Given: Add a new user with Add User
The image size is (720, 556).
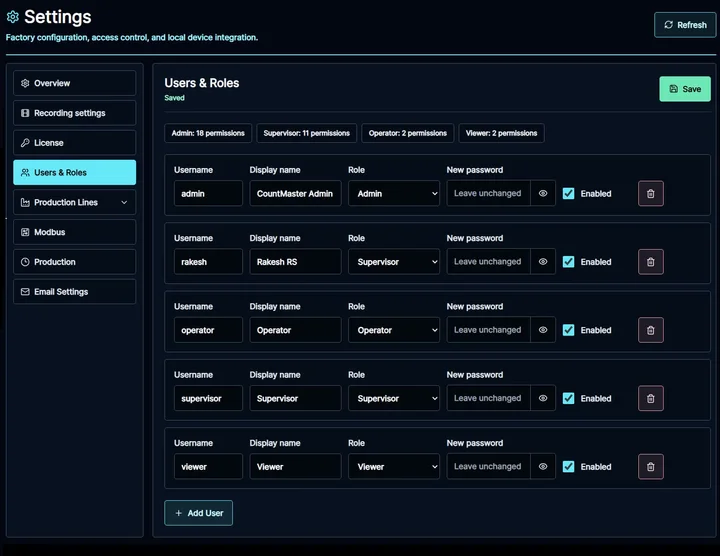Looking at the screenshot, I should 198,513.
